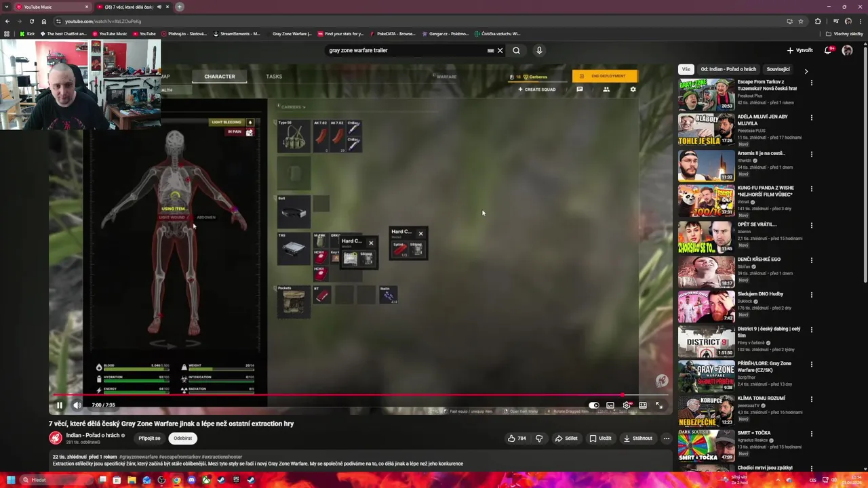
Task: Click the Sdílet share button
Action: pyautogui.click(x=566, y=439)
